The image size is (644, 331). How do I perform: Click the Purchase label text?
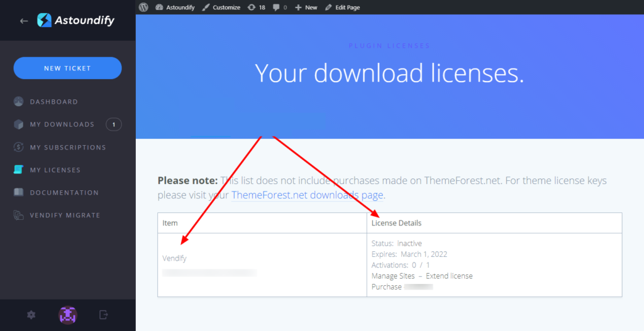(x=387, y=286)
